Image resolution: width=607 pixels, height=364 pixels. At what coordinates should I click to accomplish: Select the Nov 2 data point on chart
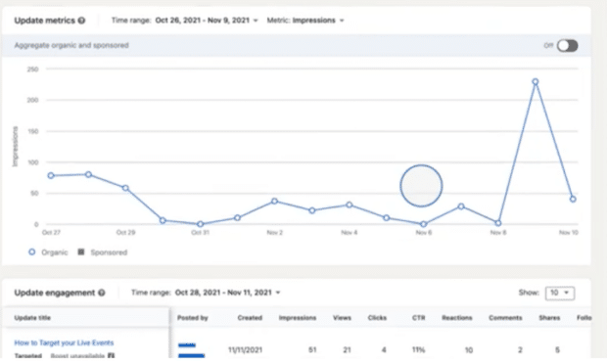[x=274, y=202]
